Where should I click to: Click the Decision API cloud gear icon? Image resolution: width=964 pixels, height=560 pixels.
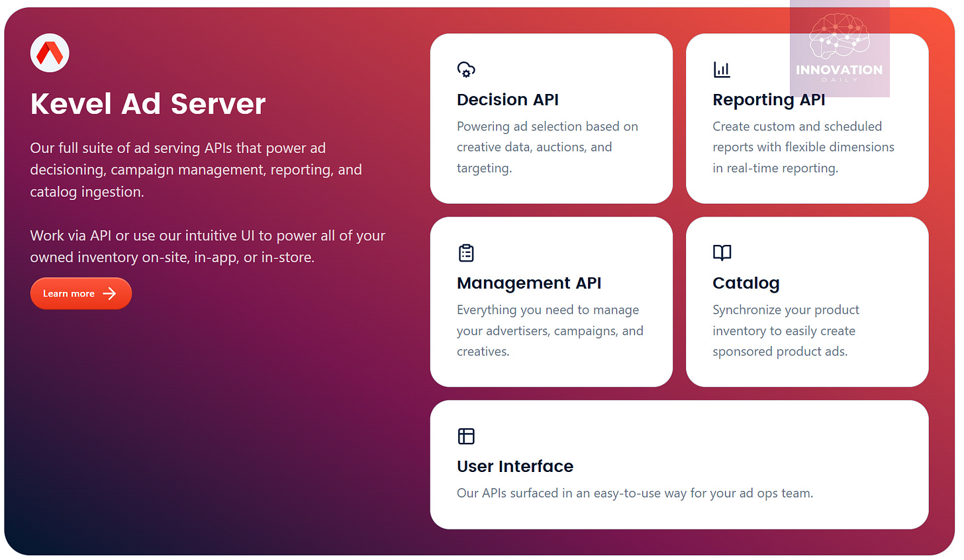coord(466,70)
